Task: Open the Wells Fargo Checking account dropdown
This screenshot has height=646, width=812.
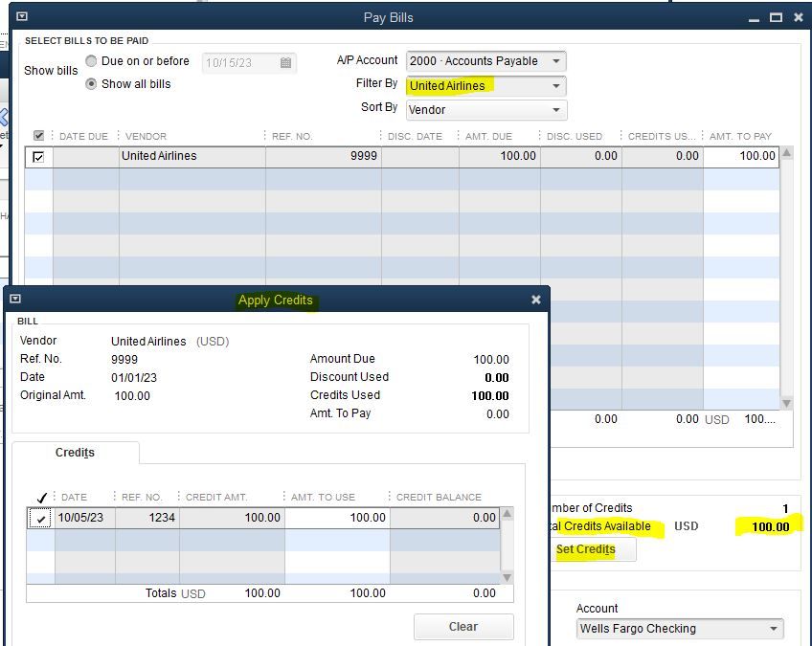Action: 774,629
